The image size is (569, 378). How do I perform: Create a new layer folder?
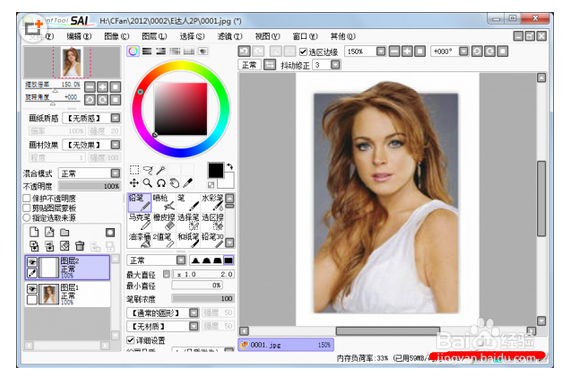65,232
